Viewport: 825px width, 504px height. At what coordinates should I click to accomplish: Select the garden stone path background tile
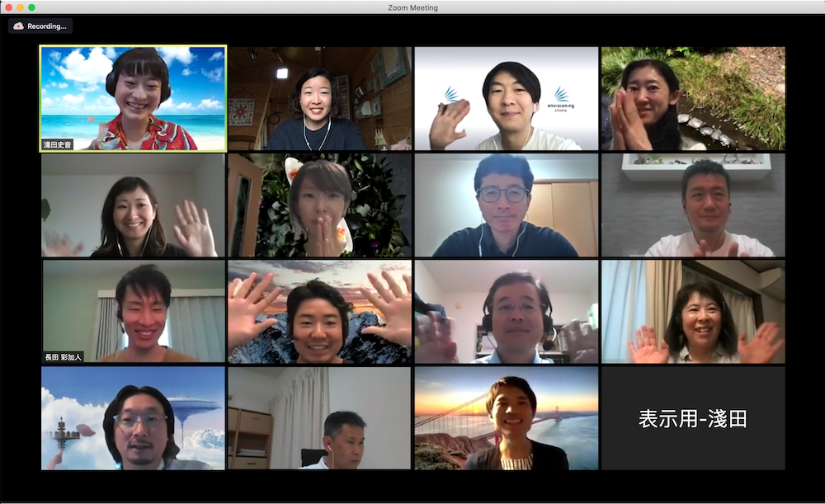(x=693, y=98)
